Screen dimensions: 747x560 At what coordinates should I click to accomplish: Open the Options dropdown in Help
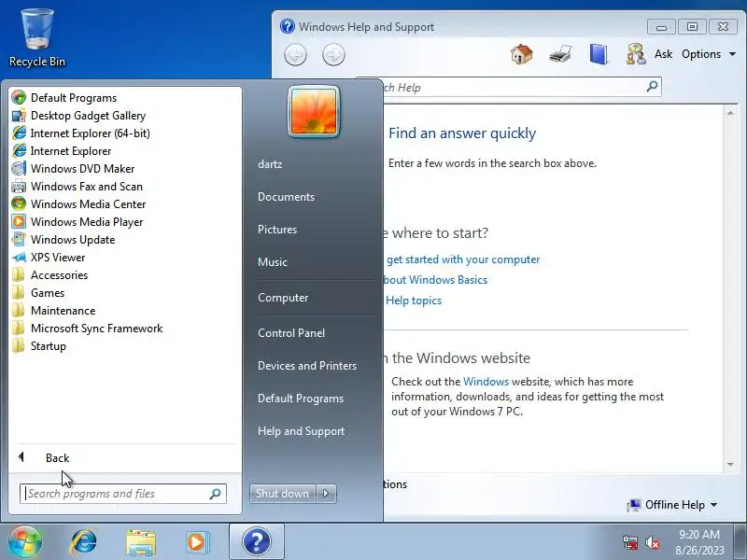point(709,54)
